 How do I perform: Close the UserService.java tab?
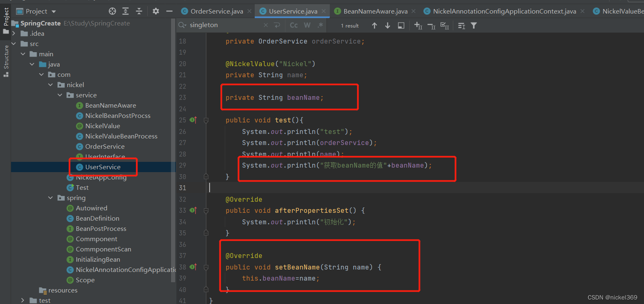coord(324,12)
